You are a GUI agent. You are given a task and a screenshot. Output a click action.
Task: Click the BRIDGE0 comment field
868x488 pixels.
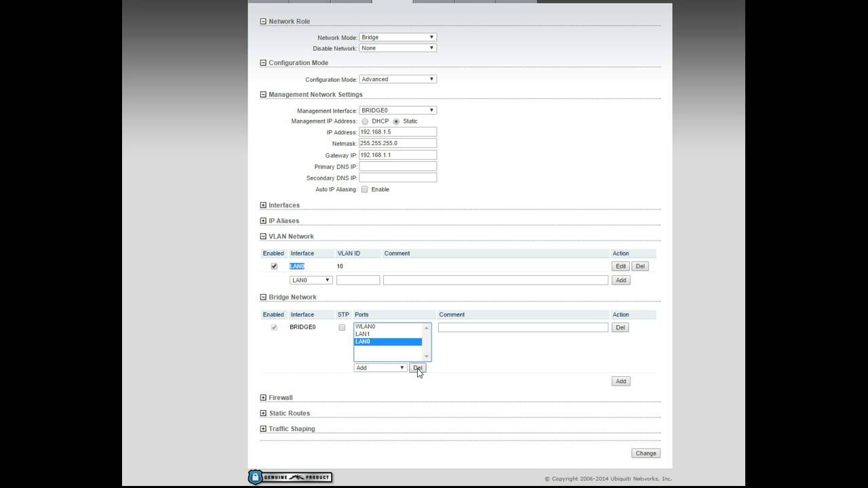[x=523, y=327]
